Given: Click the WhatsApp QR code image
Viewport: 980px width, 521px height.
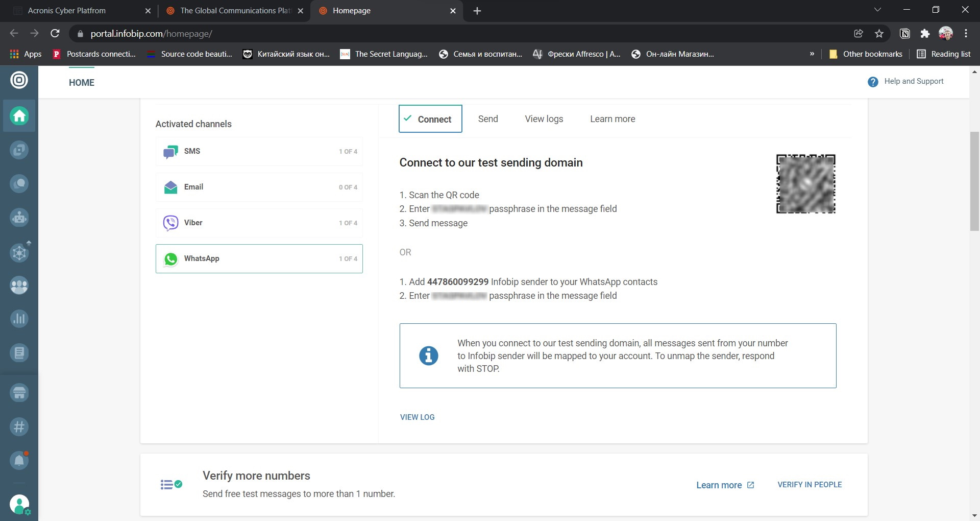Looking at the screenshot, I should click(x=805, y=184).
